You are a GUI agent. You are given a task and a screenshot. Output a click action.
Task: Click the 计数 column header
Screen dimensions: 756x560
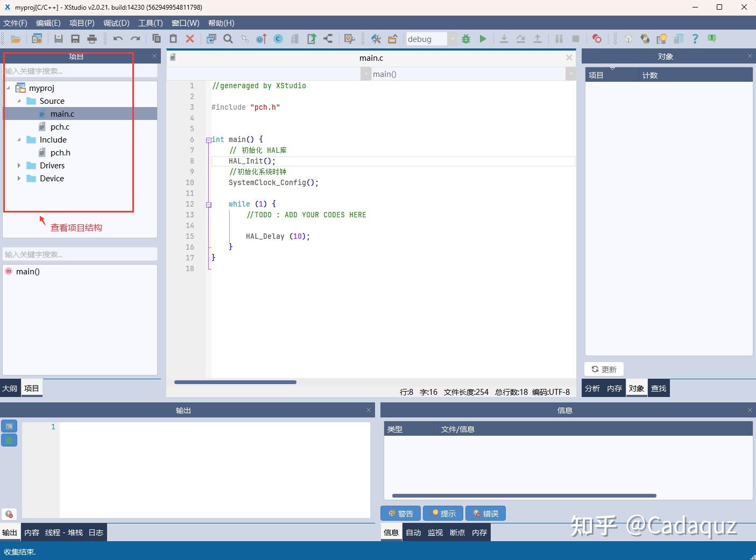[650, 75]
